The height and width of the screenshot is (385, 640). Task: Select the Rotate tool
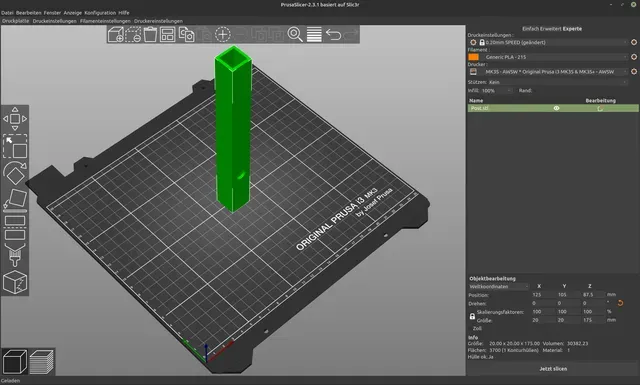pos(15,174)
